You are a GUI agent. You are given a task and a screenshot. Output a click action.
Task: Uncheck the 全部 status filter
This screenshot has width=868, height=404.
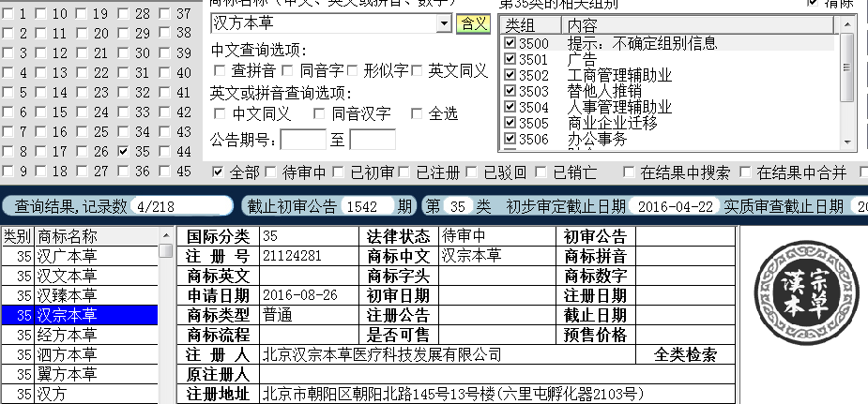[218, 172]
